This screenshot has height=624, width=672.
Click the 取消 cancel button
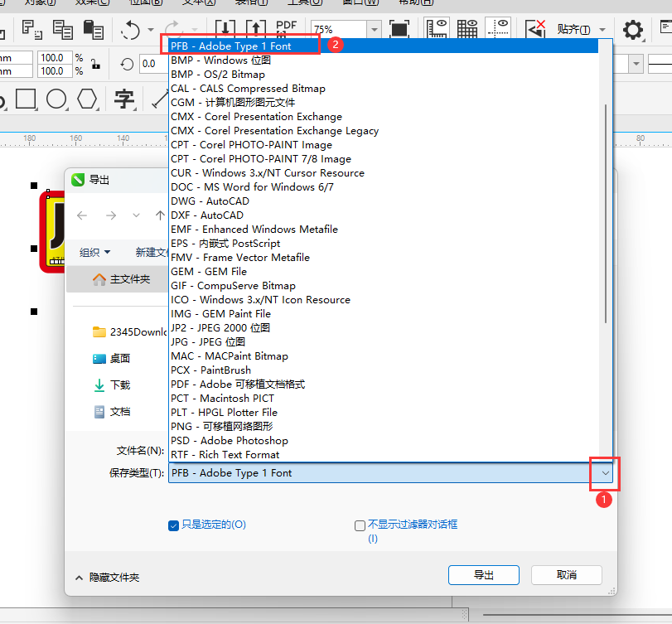[567, 575]
